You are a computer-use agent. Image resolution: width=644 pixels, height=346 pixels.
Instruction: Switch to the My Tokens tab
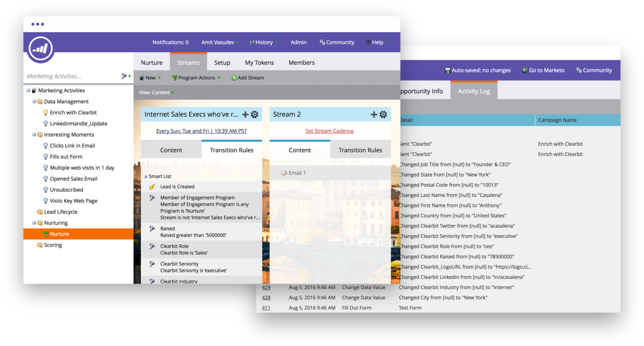coord(259,62)
